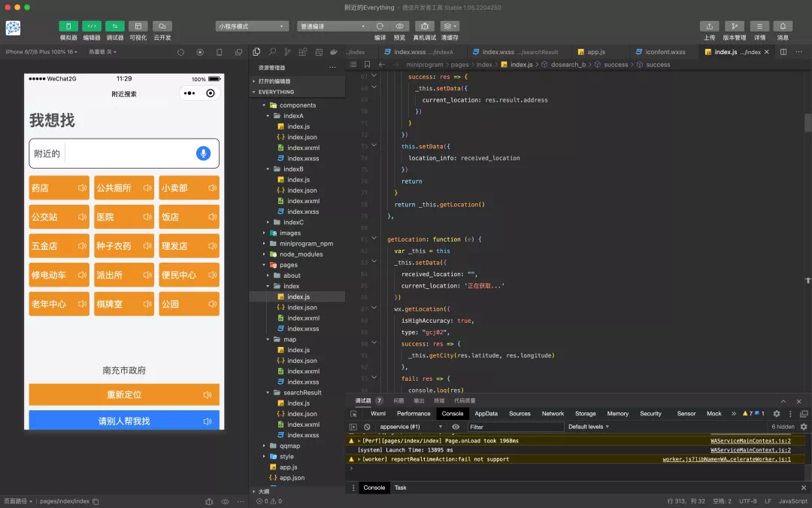Click the WAServiceMainContext.js:2 link of Launch Time
The image size is (812, 508).
[750, 449]
